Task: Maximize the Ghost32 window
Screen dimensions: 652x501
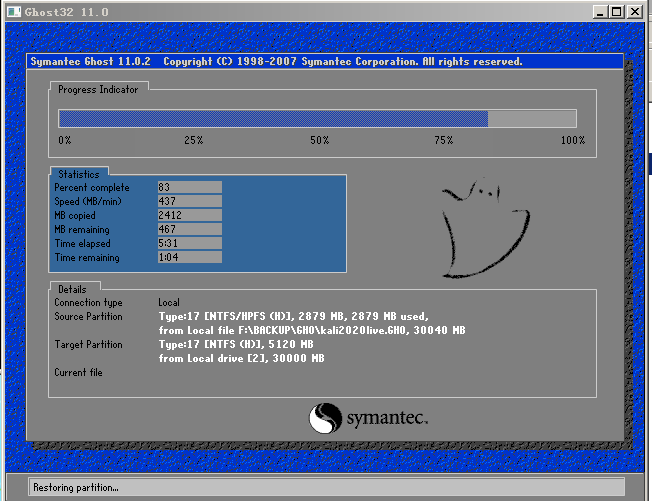Action: point(617,12)
